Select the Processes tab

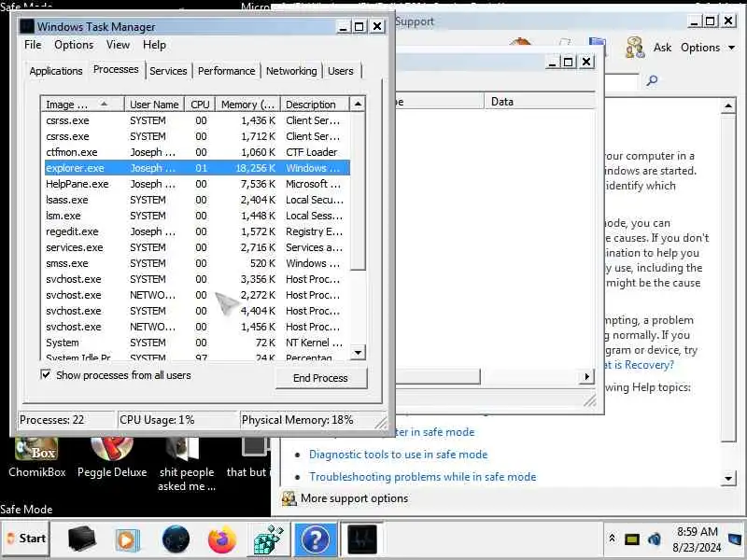click(116, 69)
